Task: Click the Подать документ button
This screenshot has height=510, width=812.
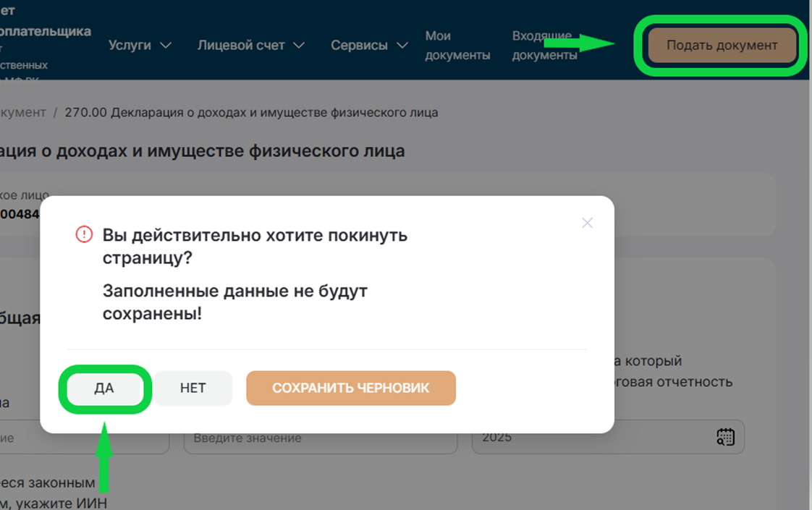Action: point(722,46)
